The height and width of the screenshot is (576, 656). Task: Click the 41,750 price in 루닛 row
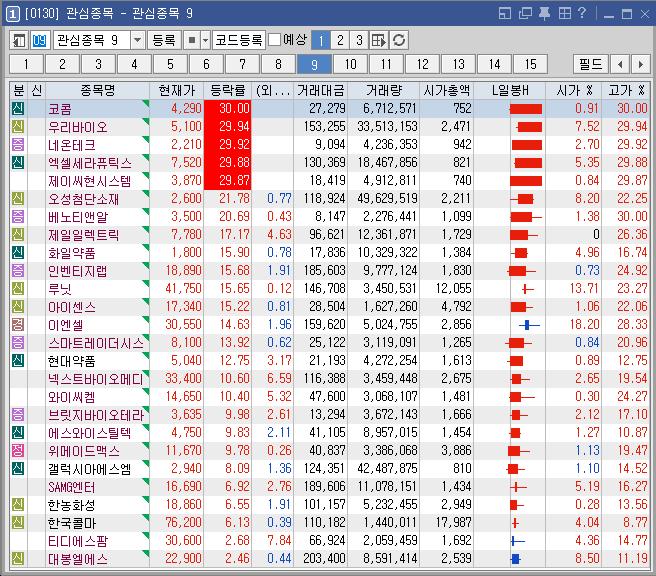pyautogui.click(x=183, y=288)
